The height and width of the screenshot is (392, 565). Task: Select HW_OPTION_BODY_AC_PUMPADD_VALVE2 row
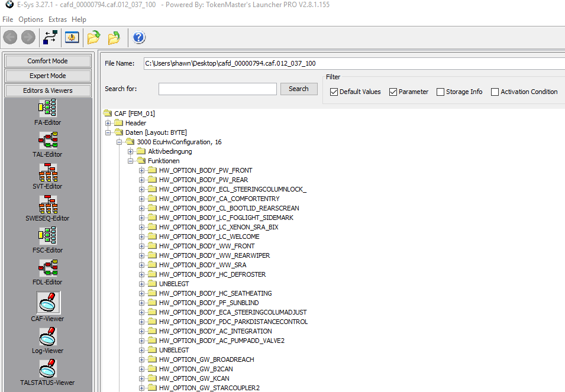222,341
